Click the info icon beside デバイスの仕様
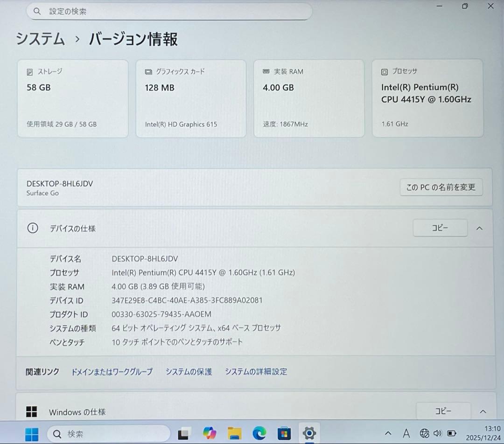The image size is (504, 444). pyautogui.click(x=32, y=228)
